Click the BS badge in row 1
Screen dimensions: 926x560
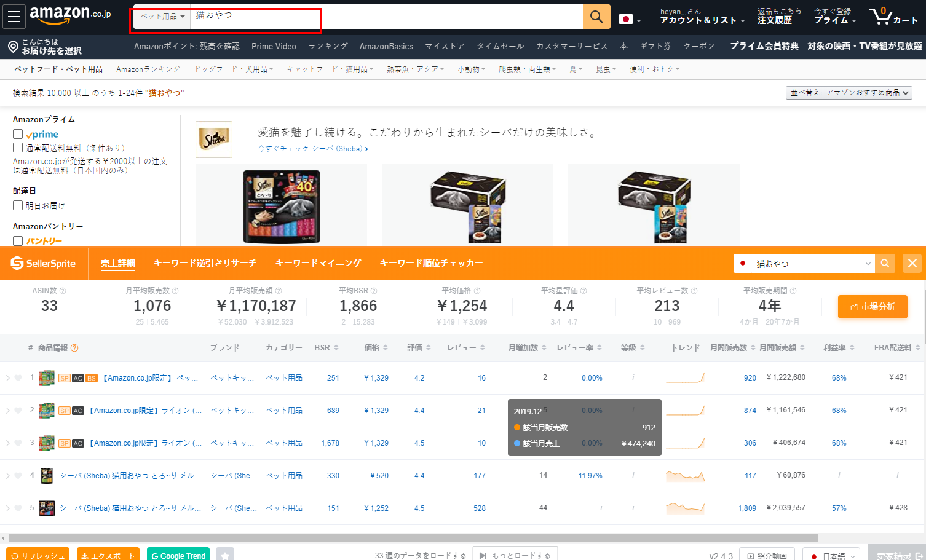[92, 378]
